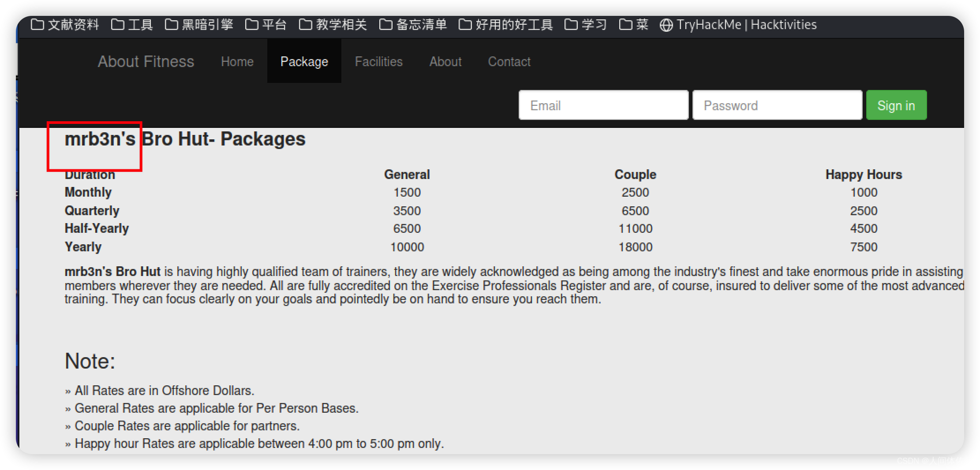This screenshot has width=980, height=470.
Task: Open the 工具 bookmark folder
Action: click(x=132, y=25)
